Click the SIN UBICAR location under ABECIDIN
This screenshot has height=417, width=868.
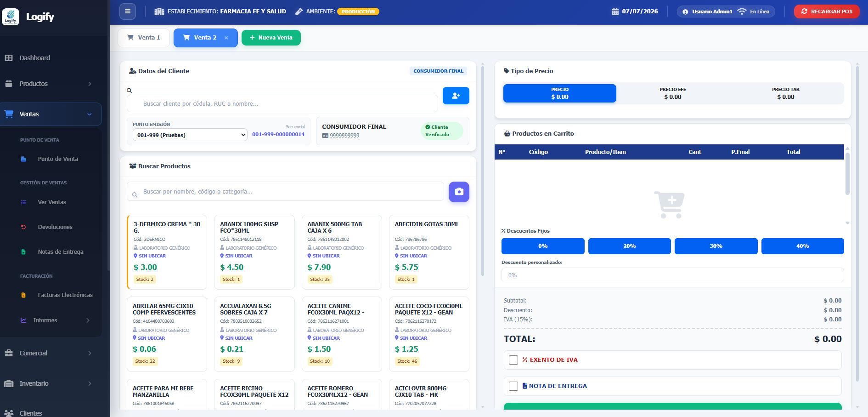click(413, 256)
